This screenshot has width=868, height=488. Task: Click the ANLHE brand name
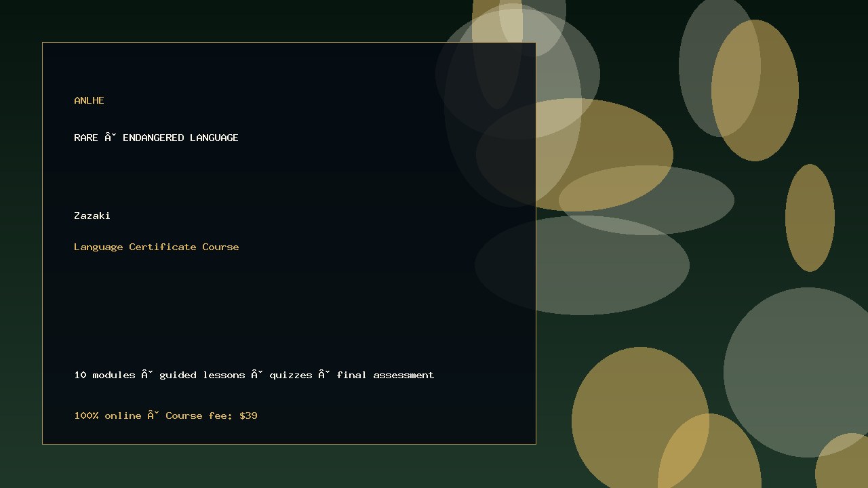click(89, 100)
